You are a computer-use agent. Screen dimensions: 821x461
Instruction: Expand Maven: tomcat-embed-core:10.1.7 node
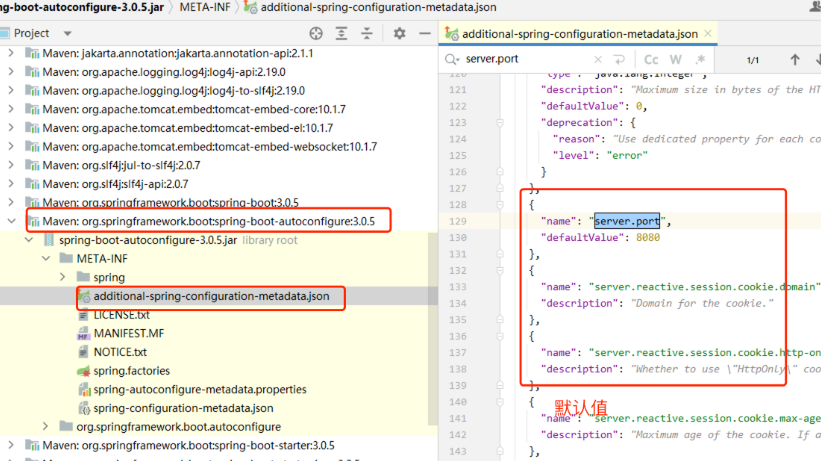click(x=11, y=109)
